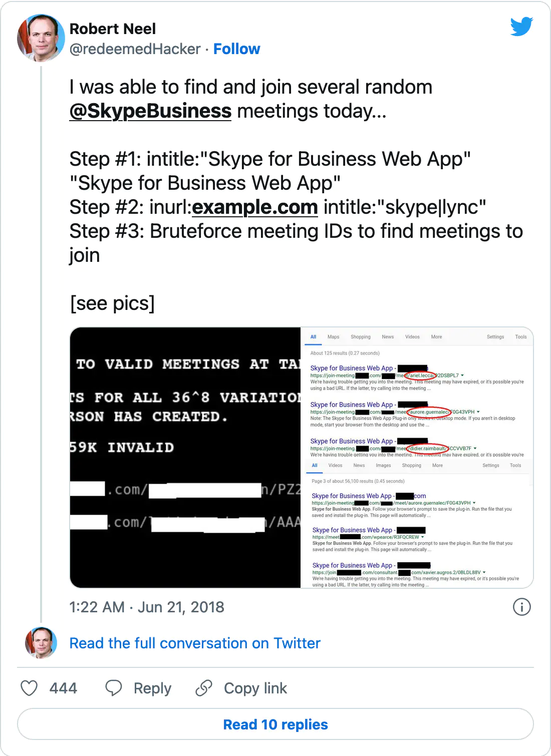Open bottom-right Google results screenshot

(x=417, y=523)
